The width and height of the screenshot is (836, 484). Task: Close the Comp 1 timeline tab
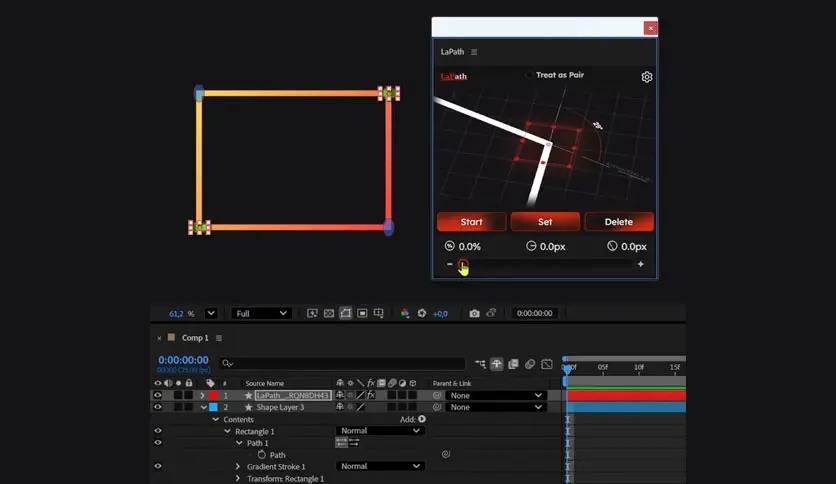(159, 338)
